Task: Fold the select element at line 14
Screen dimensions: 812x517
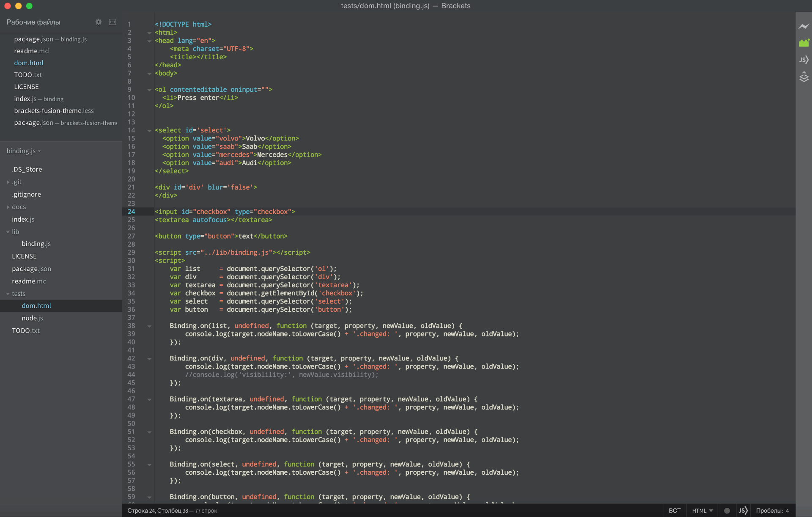Action: click(149, 131)
